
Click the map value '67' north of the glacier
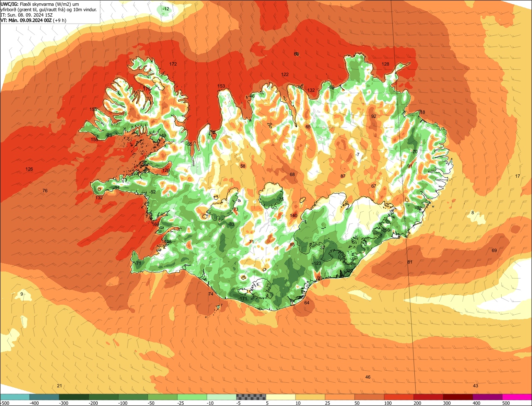(374, 186)
